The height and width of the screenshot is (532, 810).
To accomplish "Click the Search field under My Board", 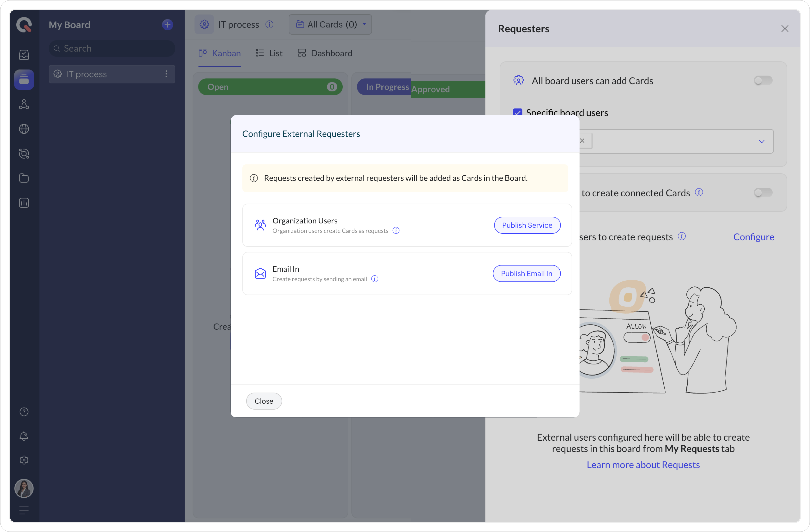I will (112, 48).
